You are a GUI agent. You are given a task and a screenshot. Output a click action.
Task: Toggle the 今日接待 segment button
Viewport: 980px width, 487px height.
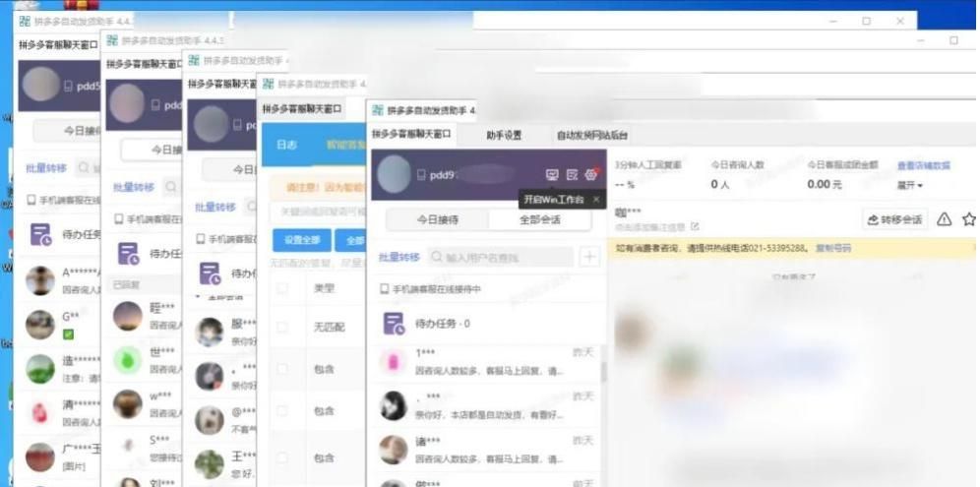[437, 219]
